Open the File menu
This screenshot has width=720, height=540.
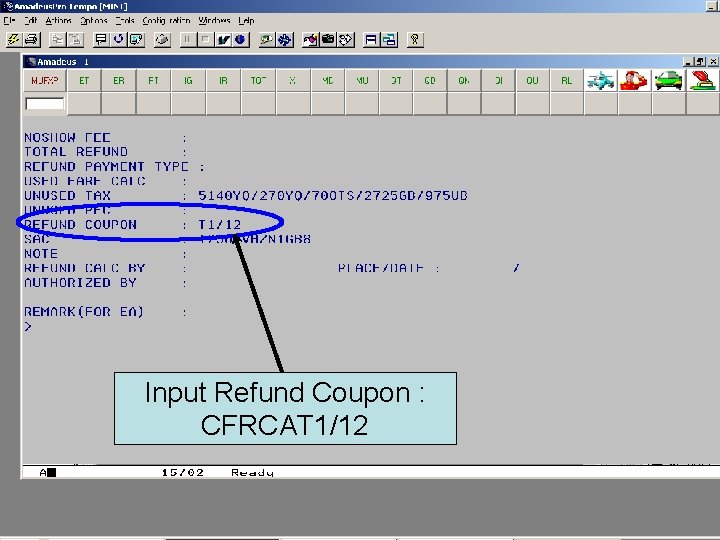tap(9, 21)
